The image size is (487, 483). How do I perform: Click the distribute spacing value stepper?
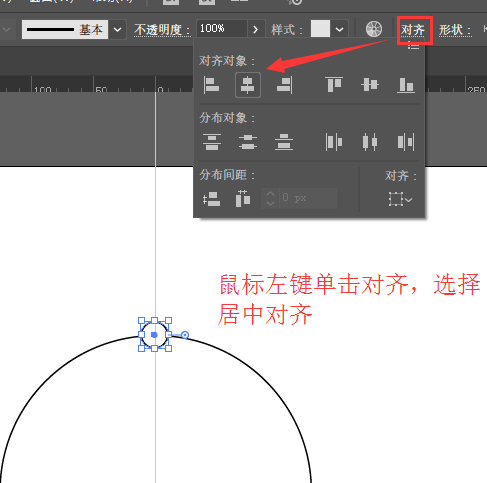[270, 198]
